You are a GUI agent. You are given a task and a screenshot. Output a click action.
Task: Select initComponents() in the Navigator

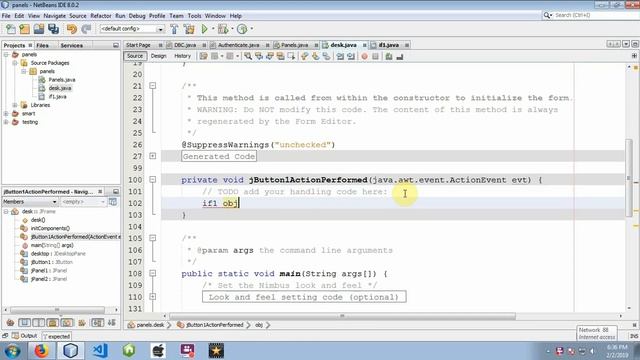click(x=50, y=228)
